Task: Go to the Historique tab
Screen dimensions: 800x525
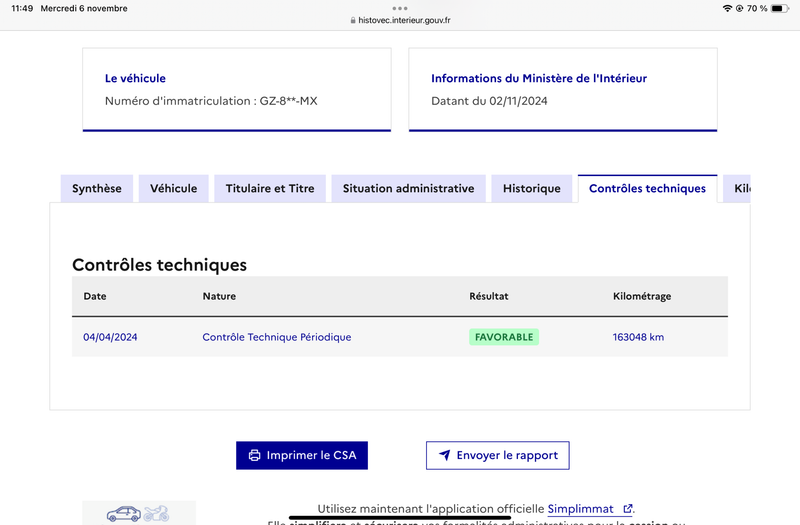Action: point(532,189)
